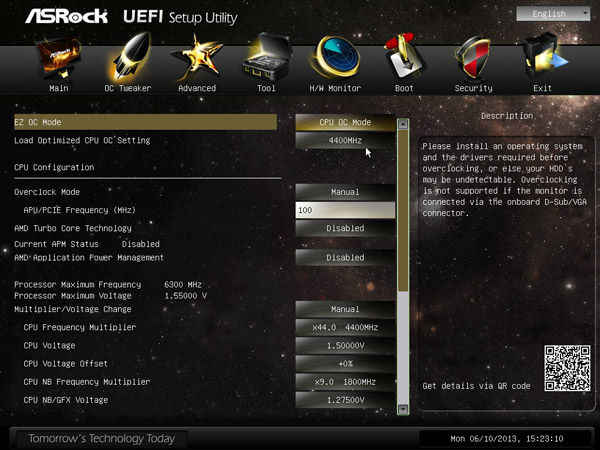Open the CPU Voltage 1.50000V dropdown
Image resolution: width=600 pixels, height=450 pixels.
tap(345, 346)
